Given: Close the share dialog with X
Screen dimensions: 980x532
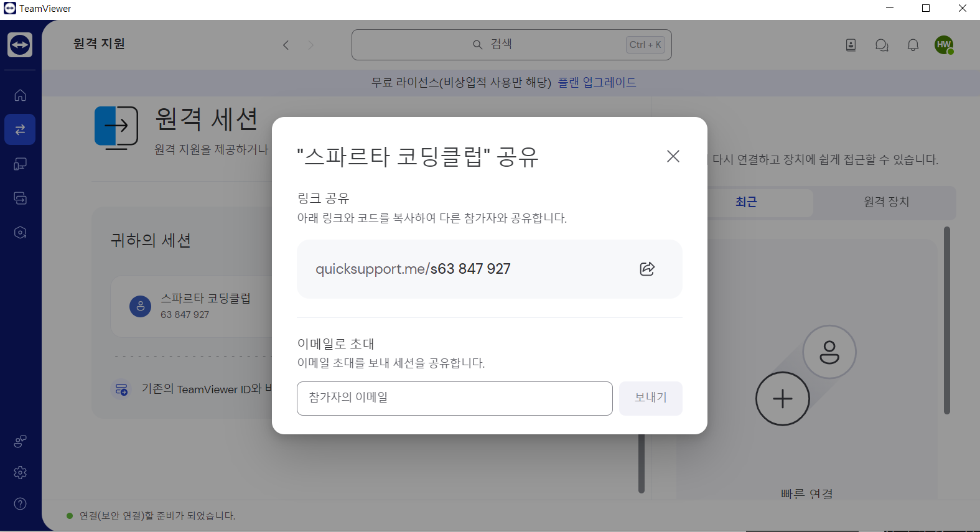Looking at the screenshot, I should (x=673, y=156).
